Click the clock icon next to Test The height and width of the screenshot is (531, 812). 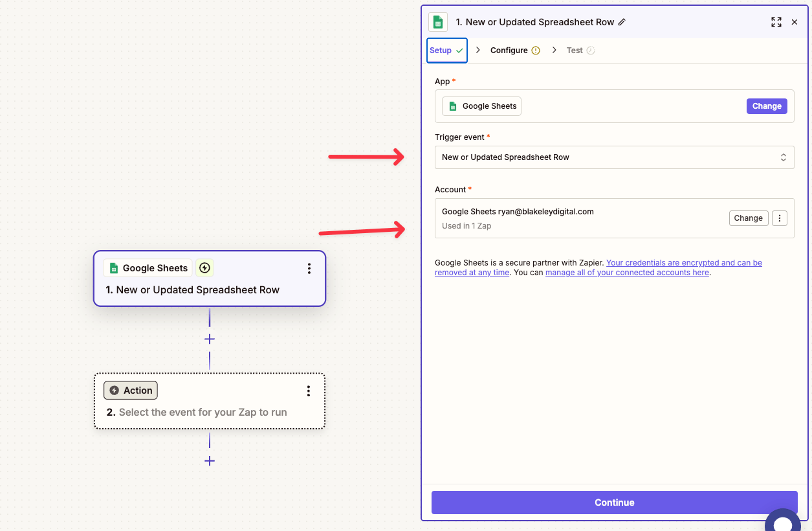click(591, 51)
